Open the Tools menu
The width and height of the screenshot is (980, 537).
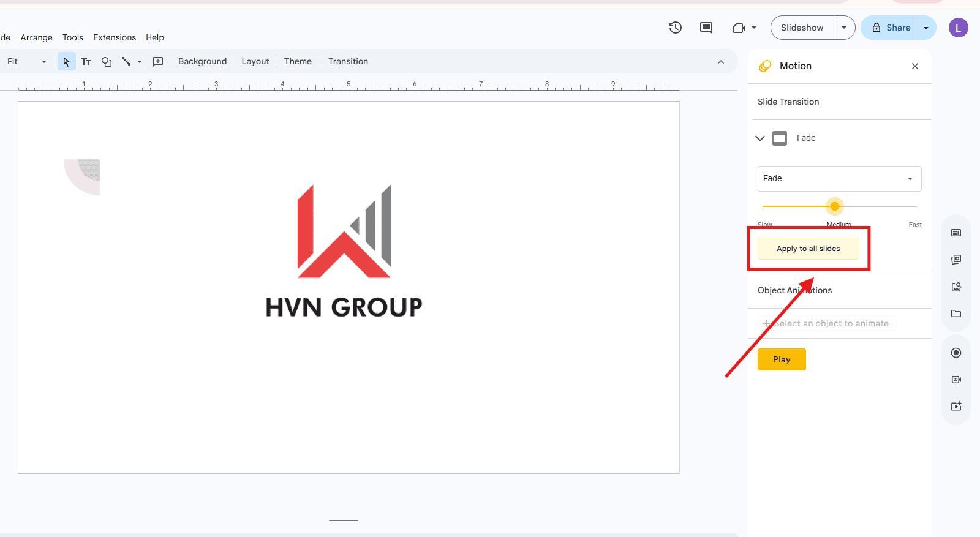pyautogui.click(x=73, y=37)
